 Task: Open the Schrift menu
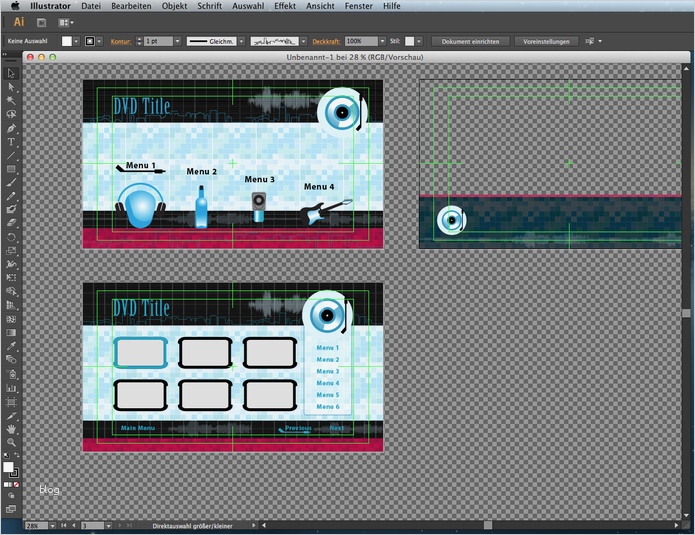[210, 6]
